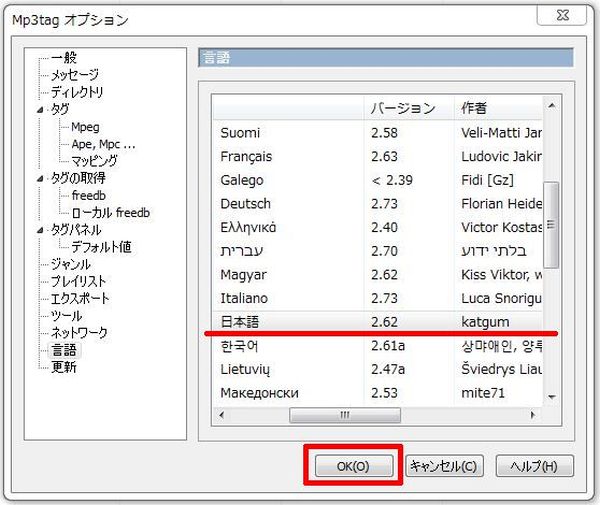This screenshot has width=600, height=505.
Task: Choose עברית language row
Action: [x=377, y=251]
